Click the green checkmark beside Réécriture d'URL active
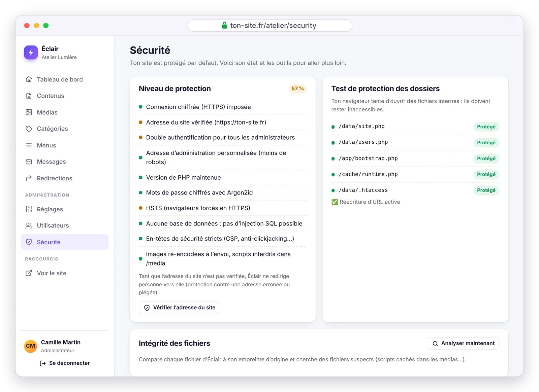Viewport: 539px width, 392px height. [335, 202]
